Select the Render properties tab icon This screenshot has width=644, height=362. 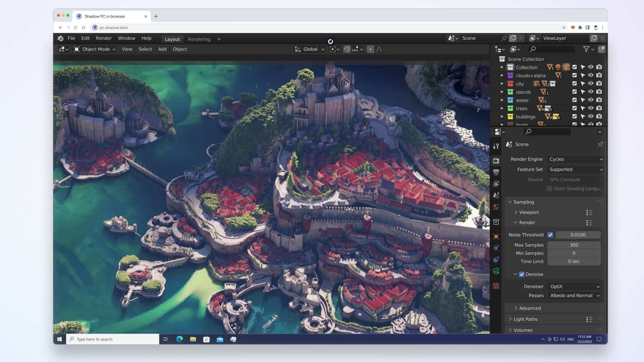[496, 161]
